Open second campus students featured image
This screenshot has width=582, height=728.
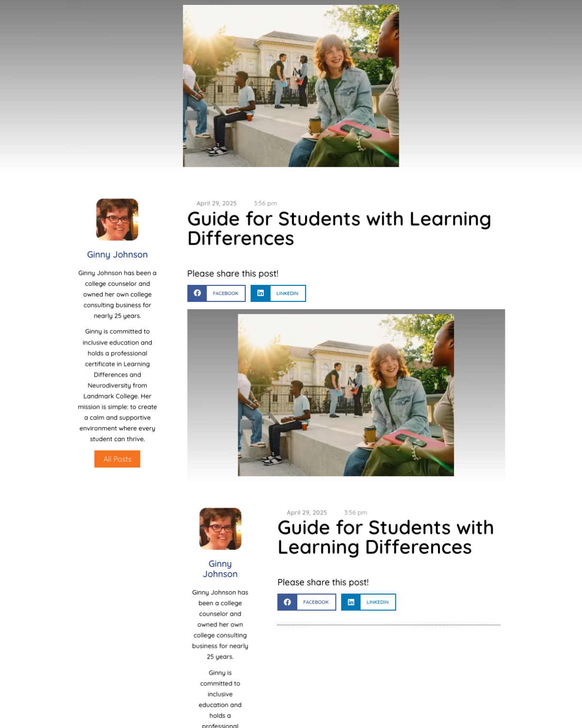[346, 395]
